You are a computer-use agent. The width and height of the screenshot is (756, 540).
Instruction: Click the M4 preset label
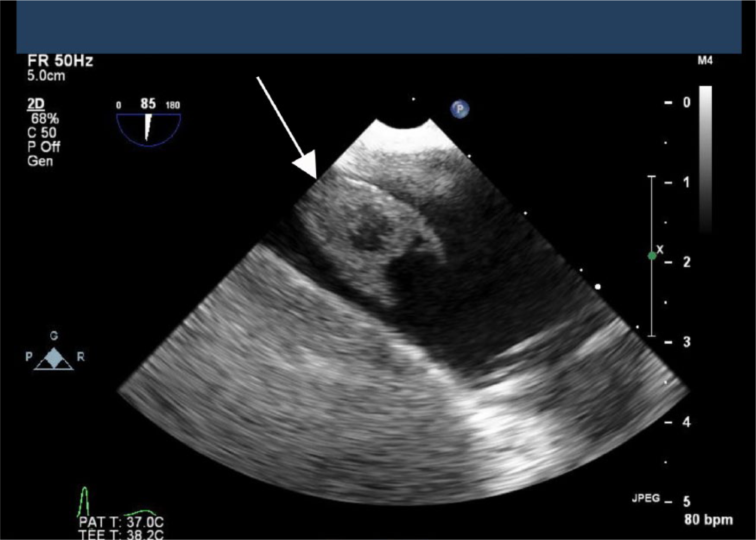pyautogui.click(x=705, y=61)
